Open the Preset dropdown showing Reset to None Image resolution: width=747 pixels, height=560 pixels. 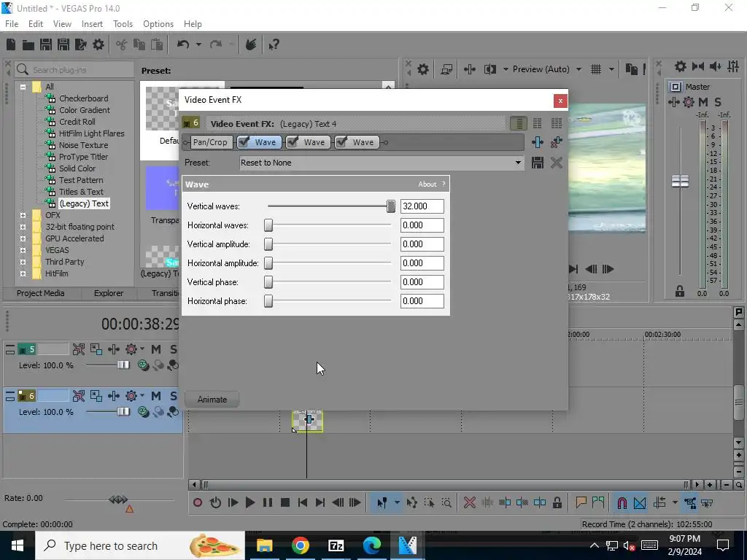pyautogui.click(x=381, y=163)
